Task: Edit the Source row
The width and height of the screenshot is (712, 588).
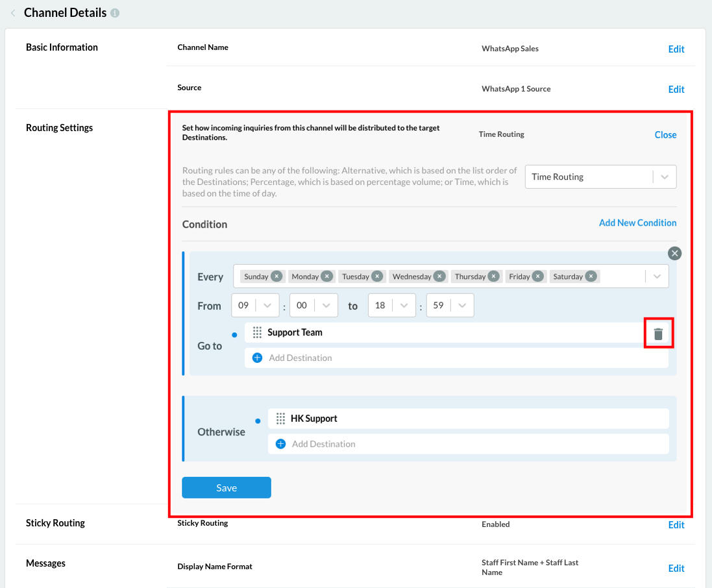Action: [x=676, y=90]
